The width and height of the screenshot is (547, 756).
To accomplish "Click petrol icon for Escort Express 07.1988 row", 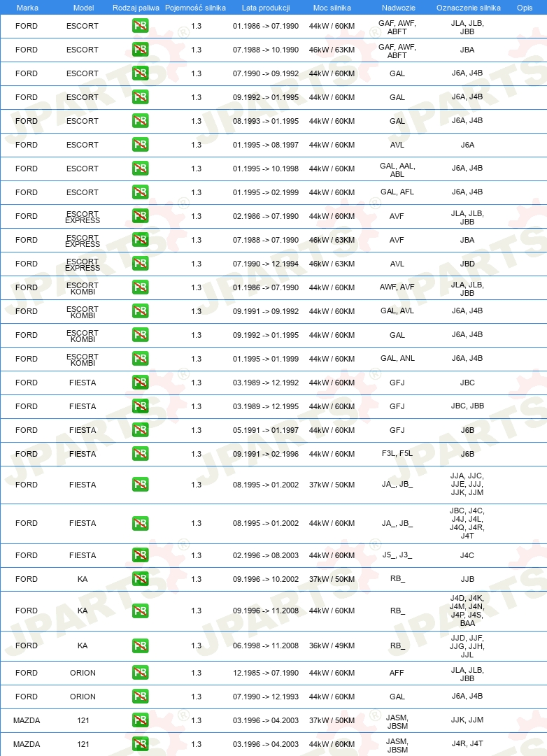I will click(x=141, y=240).
